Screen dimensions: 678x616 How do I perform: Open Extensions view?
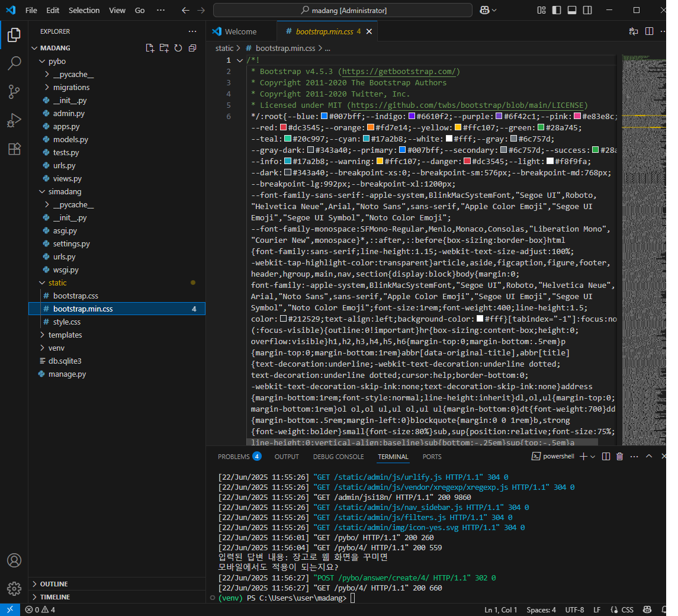pyautogui.click(x=14, y=149)
